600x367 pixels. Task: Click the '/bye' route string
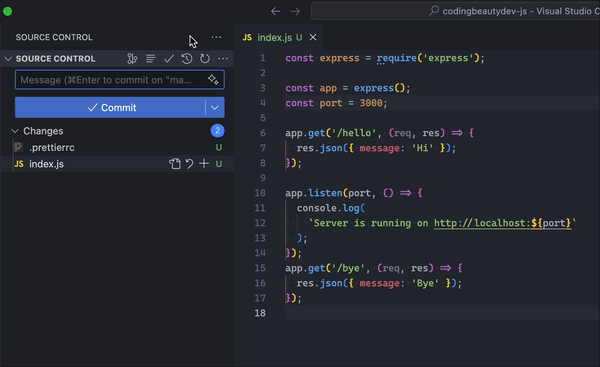348,268
